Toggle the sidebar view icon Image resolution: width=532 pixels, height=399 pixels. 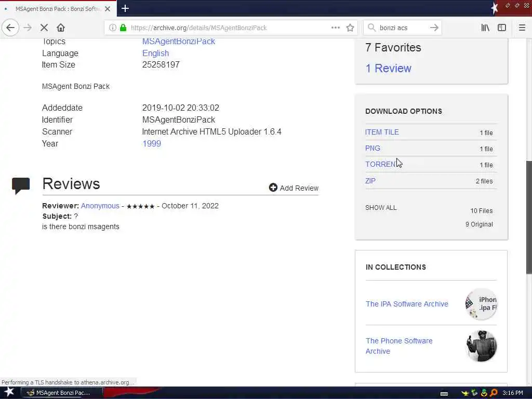tap(502, 28)
